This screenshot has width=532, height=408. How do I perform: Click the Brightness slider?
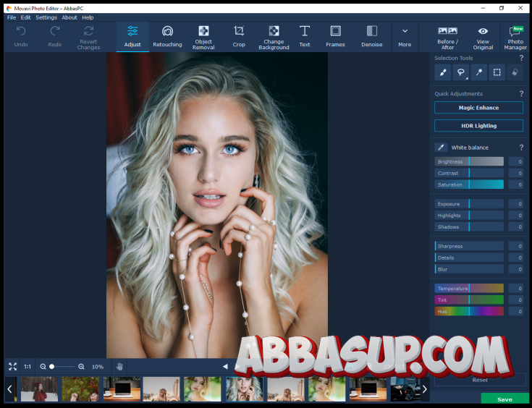coord(469,161)
